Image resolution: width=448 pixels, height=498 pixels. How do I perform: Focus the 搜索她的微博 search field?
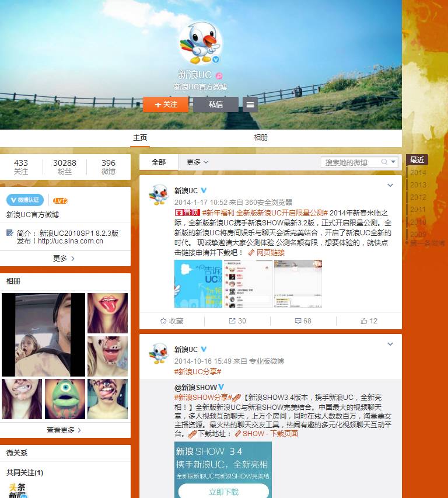(351, 162)
